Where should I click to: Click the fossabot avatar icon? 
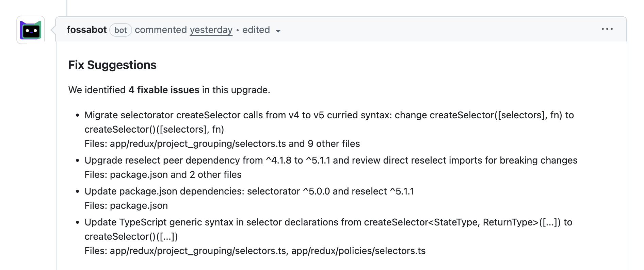(31, 30)
